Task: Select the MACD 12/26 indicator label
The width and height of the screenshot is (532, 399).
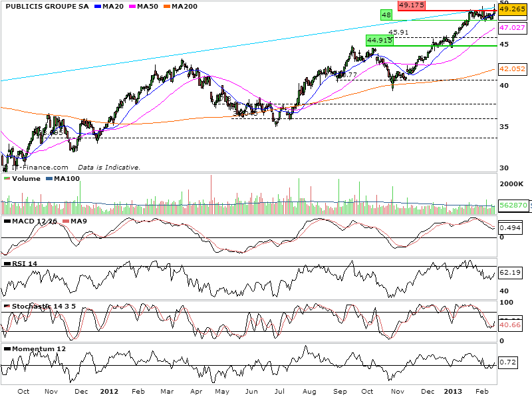Action: (35, 221)
